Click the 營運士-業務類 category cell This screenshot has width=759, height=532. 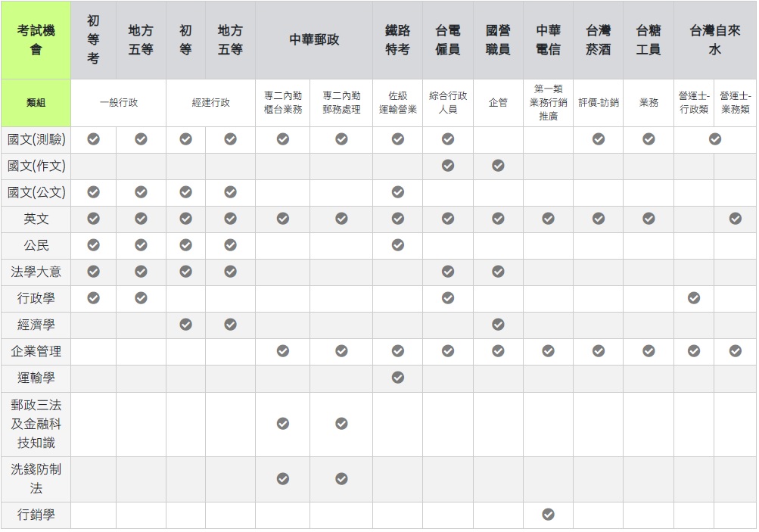pos(736,103)
